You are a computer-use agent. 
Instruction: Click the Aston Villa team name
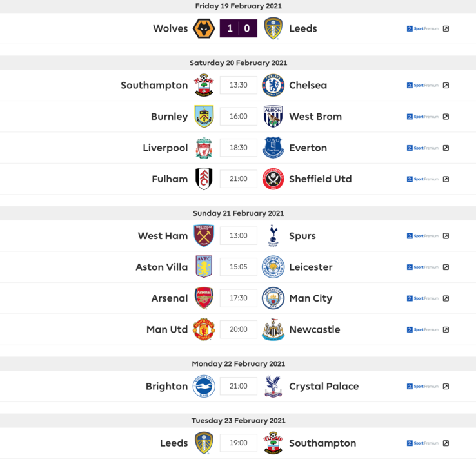[x=162, y=267]
